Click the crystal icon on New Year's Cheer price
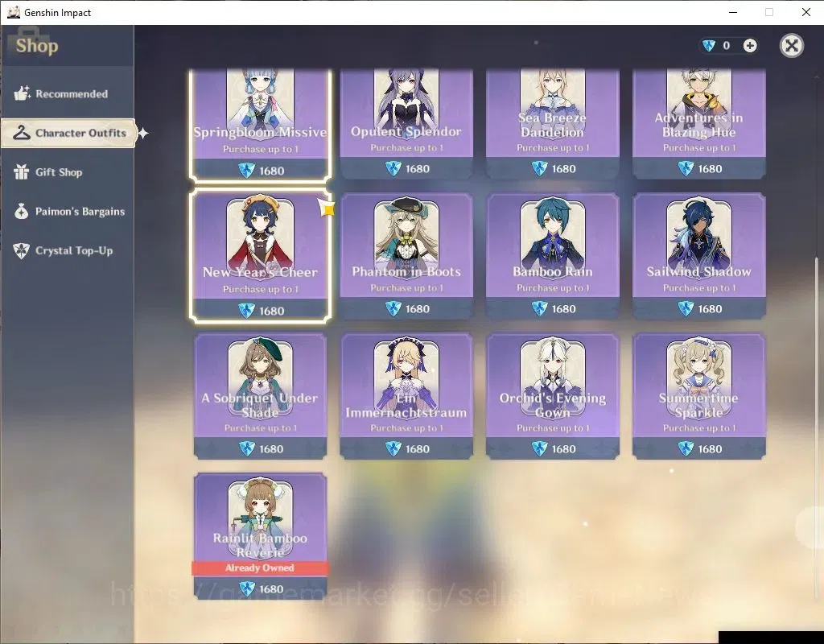The image size is (824, 644). click(x=246, y=311)
